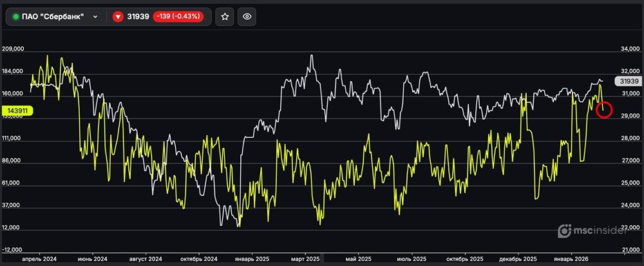This screenshot has width=644, height=266.
Task: Open the ПАО "Сбербанк" instrument dropdown
Action: [x=55, y=17]
